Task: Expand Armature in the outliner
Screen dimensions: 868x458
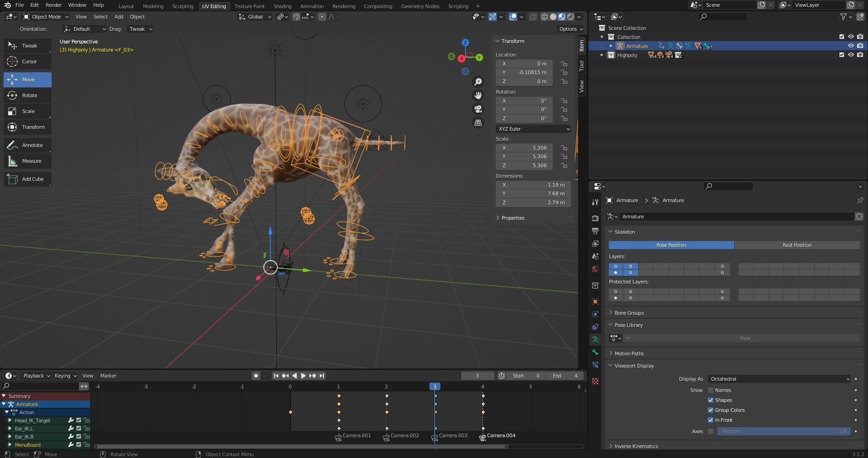Action: pyautogui.click(x=611, y=46)
